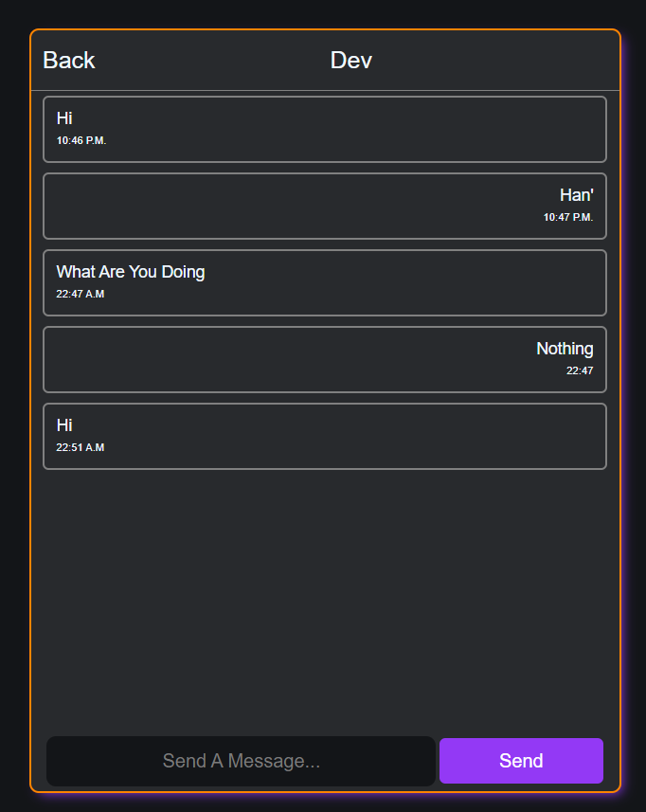The image size is (646, 812).
Task: Click the Han' message text
Action: 577,195
